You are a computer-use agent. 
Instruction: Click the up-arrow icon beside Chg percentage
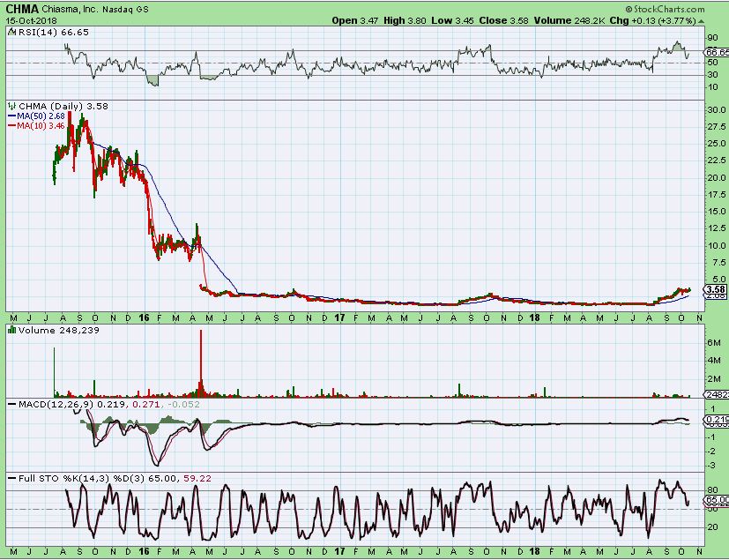point(701,21)
